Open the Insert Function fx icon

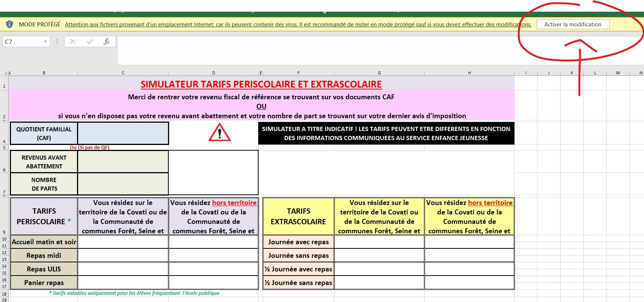[106, 42]
